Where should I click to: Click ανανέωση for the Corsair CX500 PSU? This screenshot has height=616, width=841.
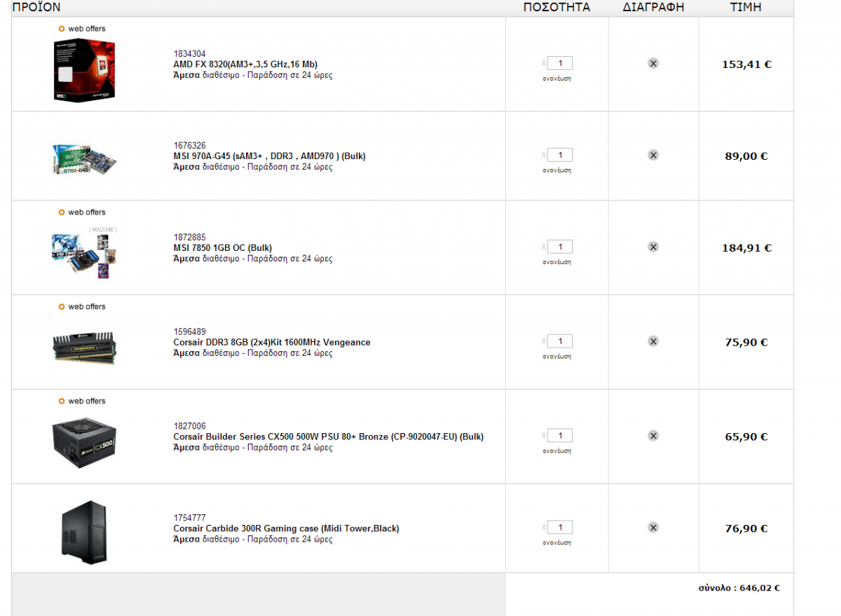pos(557,451)
